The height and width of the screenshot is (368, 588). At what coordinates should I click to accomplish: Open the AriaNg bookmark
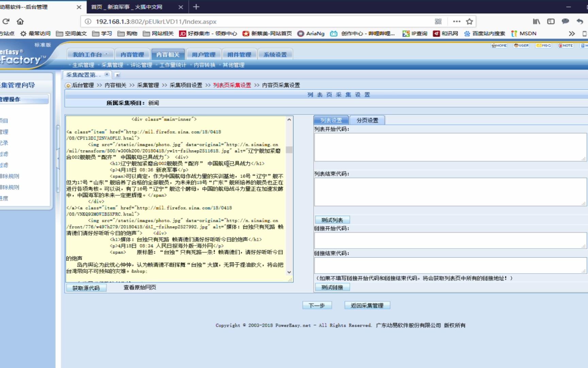(x=311, y=33)
